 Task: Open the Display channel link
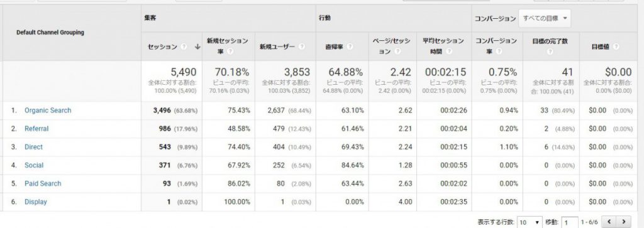click(36, 202)
